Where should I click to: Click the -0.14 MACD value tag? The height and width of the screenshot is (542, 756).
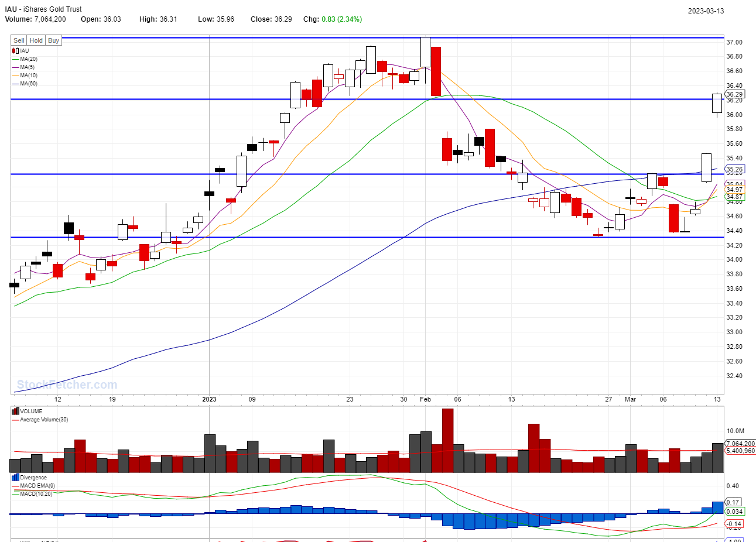pos(734,524)
